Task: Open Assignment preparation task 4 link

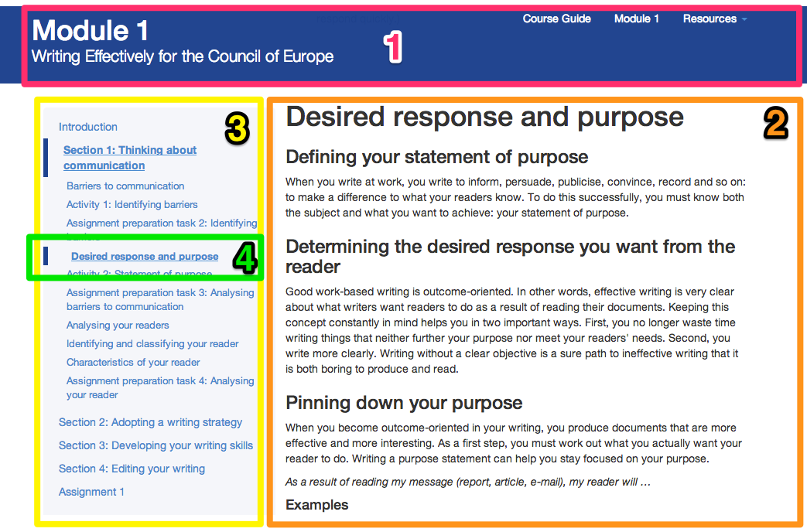Action: click(x=160, y=381)
